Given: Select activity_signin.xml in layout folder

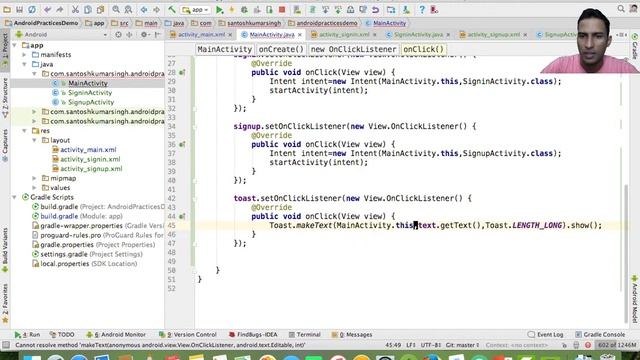Looking at the screenshot, I should pyautogui.click(x=90, y=159).
